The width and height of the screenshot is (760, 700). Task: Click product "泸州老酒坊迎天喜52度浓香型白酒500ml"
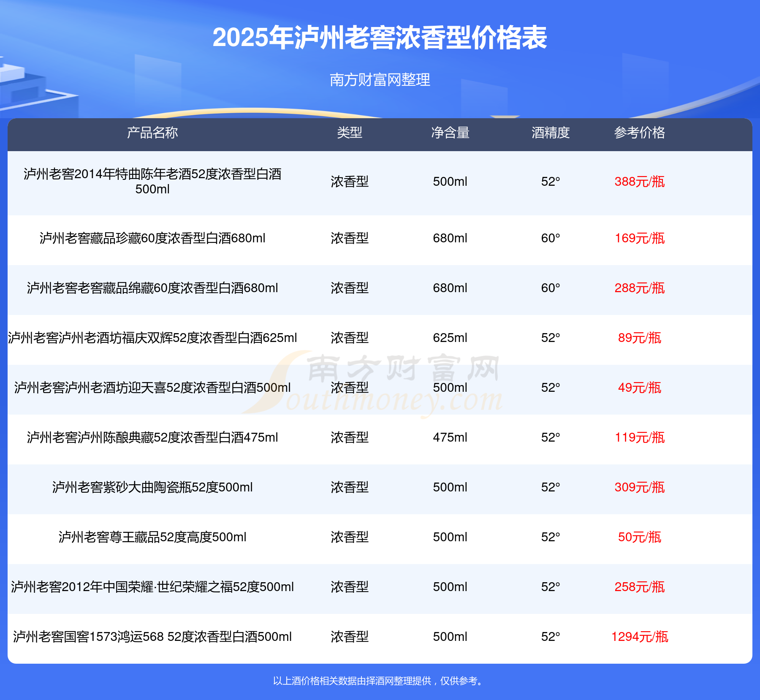click(178, 388)
